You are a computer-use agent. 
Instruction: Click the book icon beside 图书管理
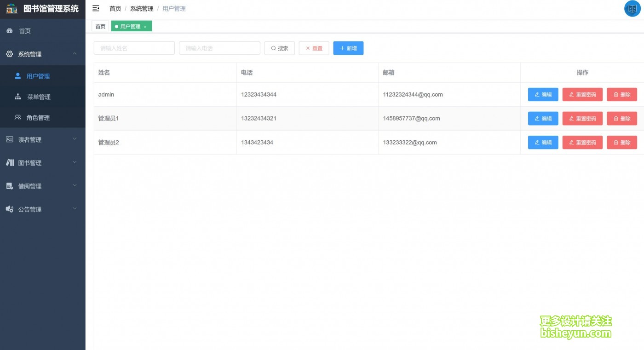(10, 162)
